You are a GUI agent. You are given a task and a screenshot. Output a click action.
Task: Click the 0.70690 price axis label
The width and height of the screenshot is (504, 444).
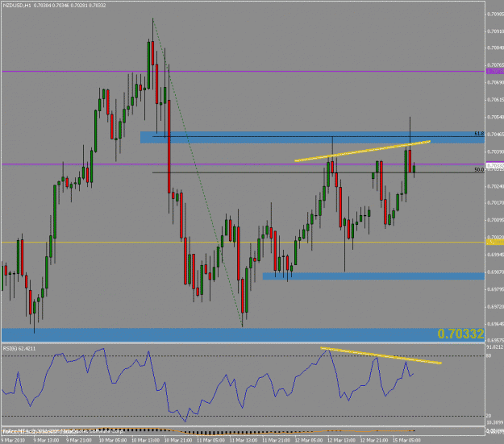(495, 82)
